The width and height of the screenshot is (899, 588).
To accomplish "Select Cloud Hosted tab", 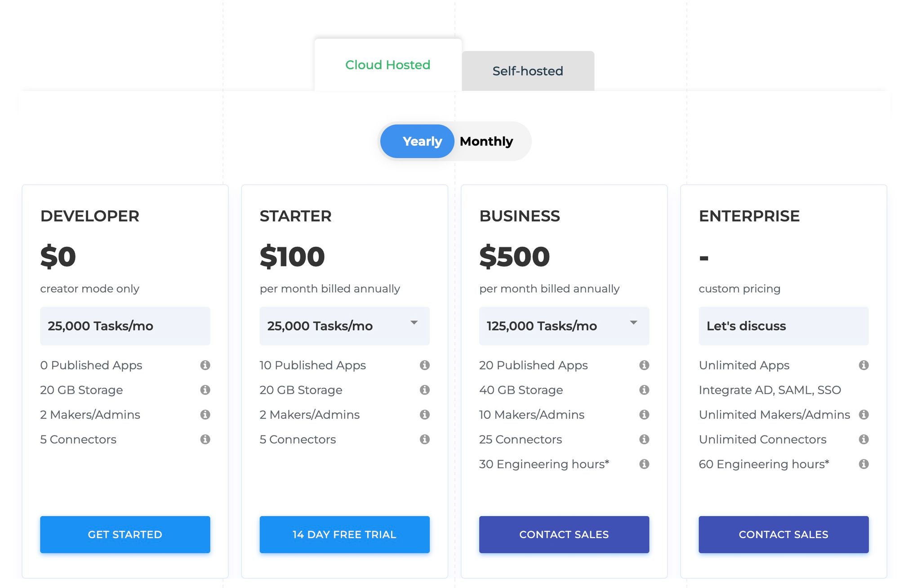I will coord(388,65).
